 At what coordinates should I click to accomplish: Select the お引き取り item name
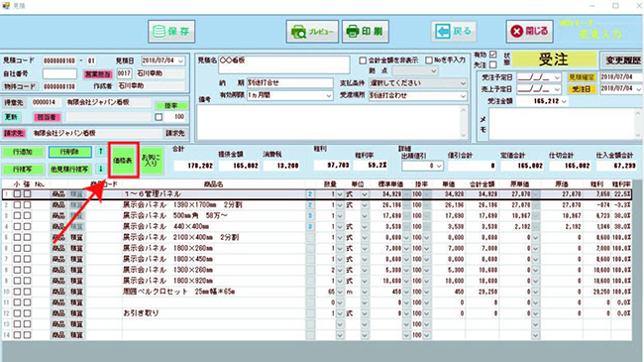142,313
